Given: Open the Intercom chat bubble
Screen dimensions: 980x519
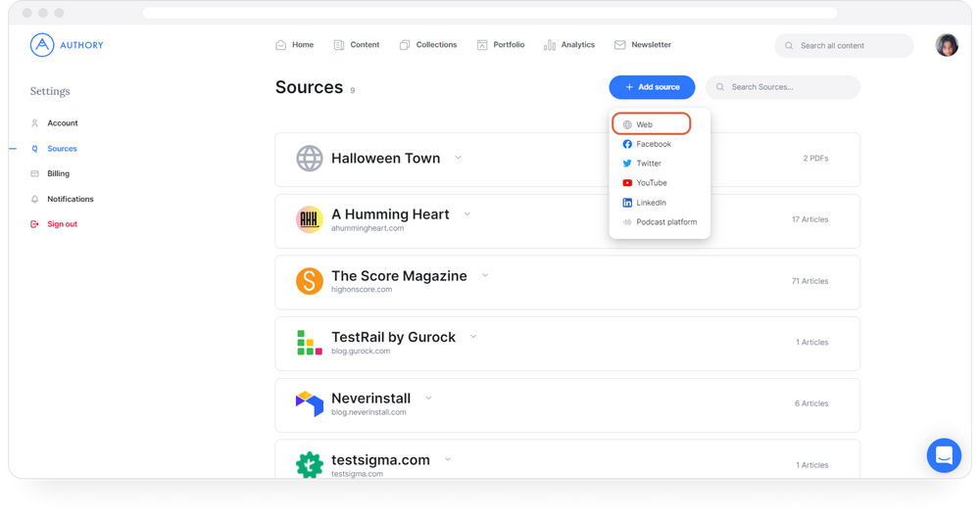Looking at the screenshot, I should pyautogui.click(x=944, y=455).
